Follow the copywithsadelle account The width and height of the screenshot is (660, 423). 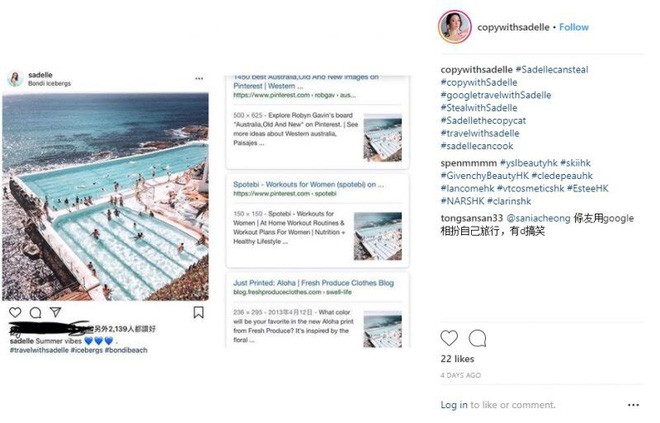click(573, 27)
